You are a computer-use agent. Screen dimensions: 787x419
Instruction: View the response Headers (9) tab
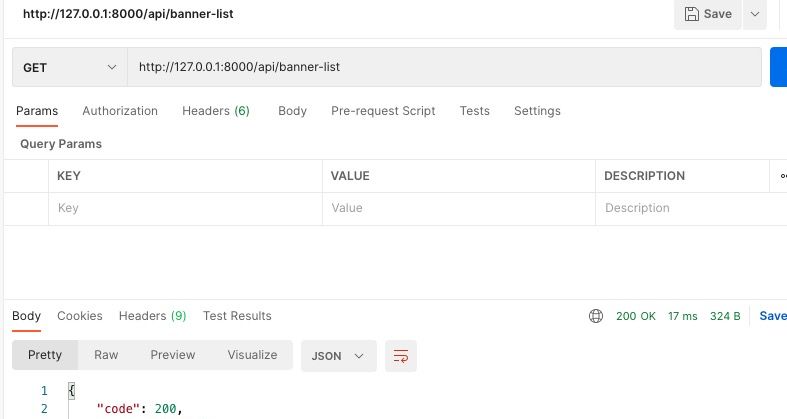tap(152, 316)
